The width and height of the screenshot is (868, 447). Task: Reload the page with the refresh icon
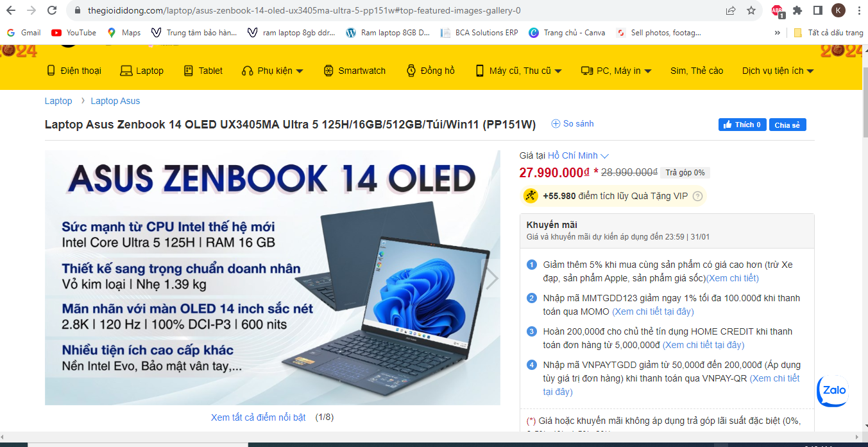(x=52, y=10)
